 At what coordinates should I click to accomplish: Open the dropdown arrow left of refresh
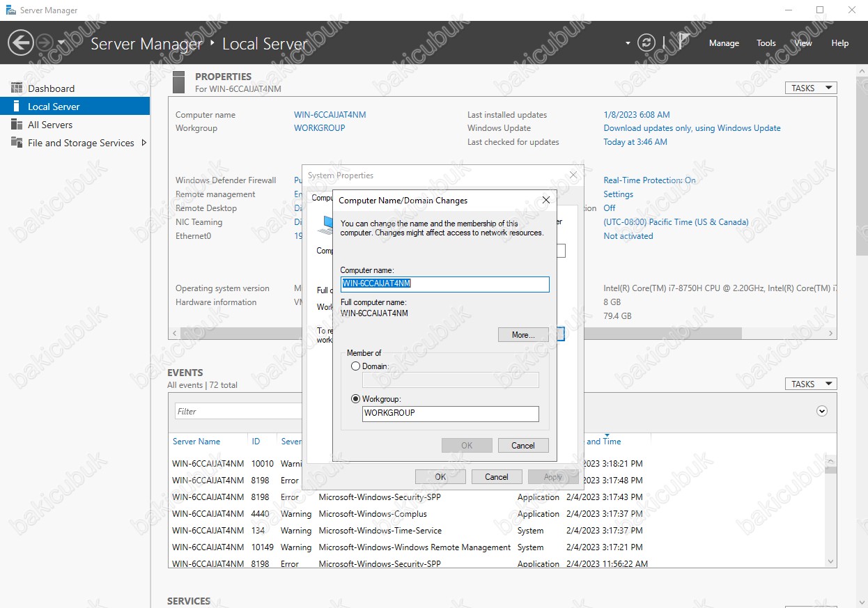[x=628, y=43]
